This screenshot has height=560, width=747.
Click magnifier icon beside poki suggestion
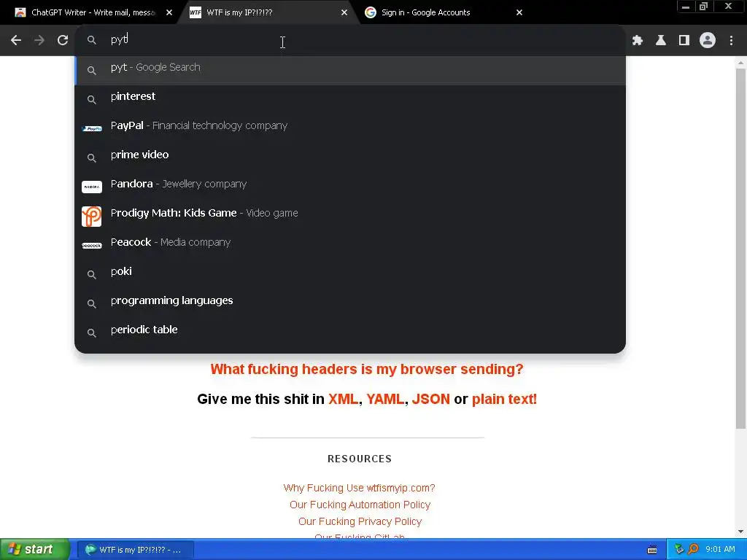point(92,275)
